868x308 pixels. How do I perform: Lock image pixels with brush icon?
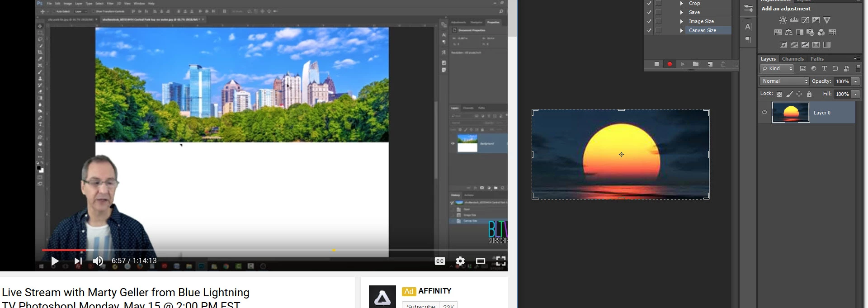[789, 94]
